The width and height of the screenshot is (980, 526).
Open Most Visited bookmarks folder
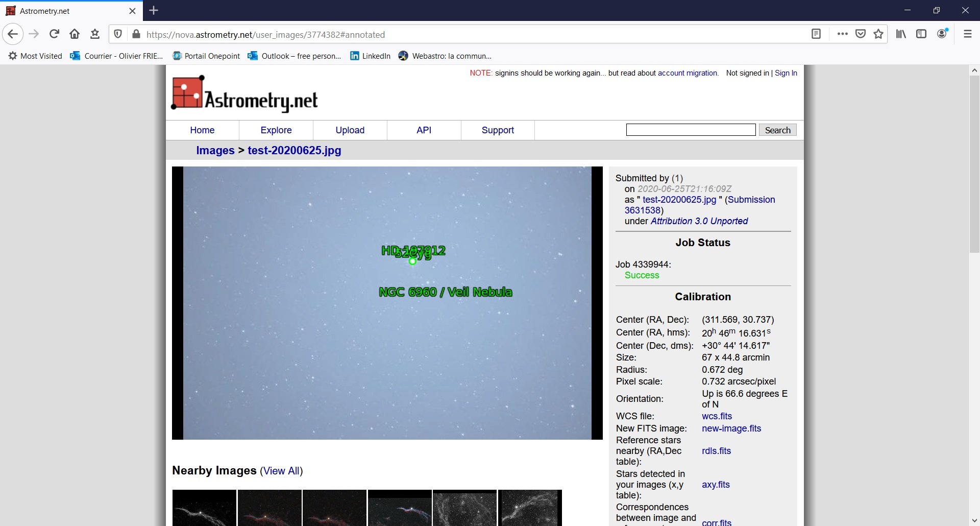click(x=35, y=56)
